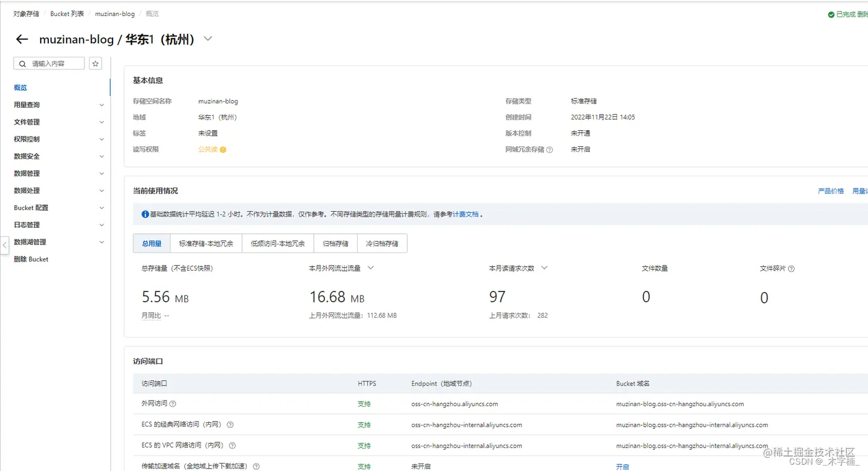This screenshot has height=471, width=868.
Task: Click the orange warning icon beside 公共读
Action: pos(223,150)
